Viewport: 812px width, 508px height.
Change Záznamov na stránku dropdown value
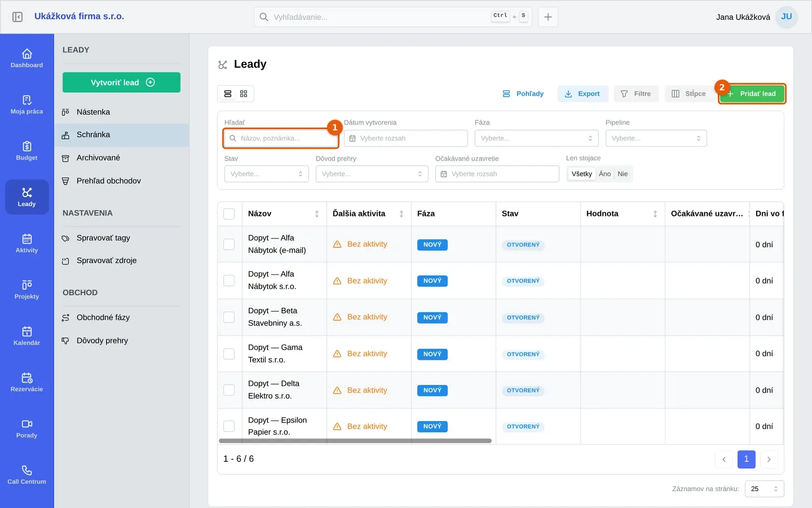point(764,489)
